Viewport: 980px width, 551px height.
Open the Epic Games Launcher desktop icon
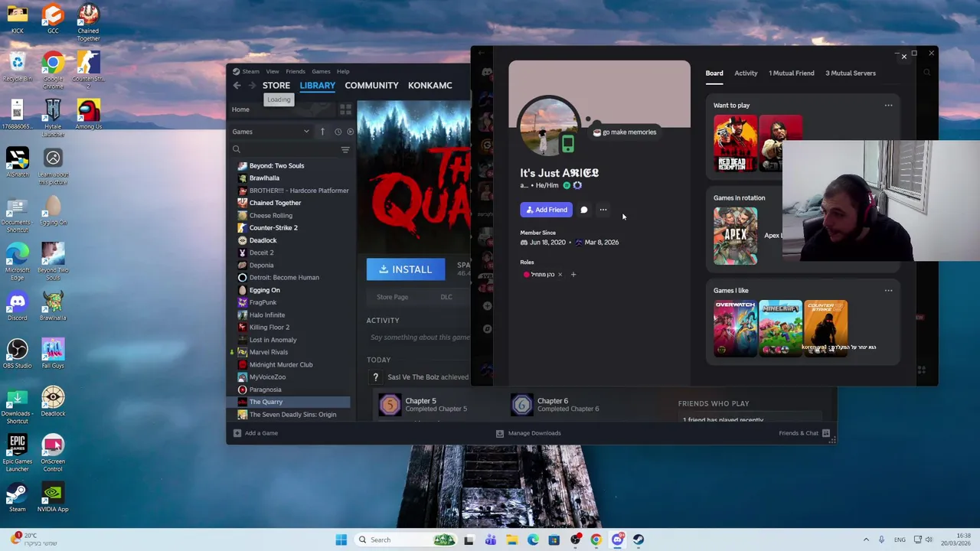[x=17, y=452]
